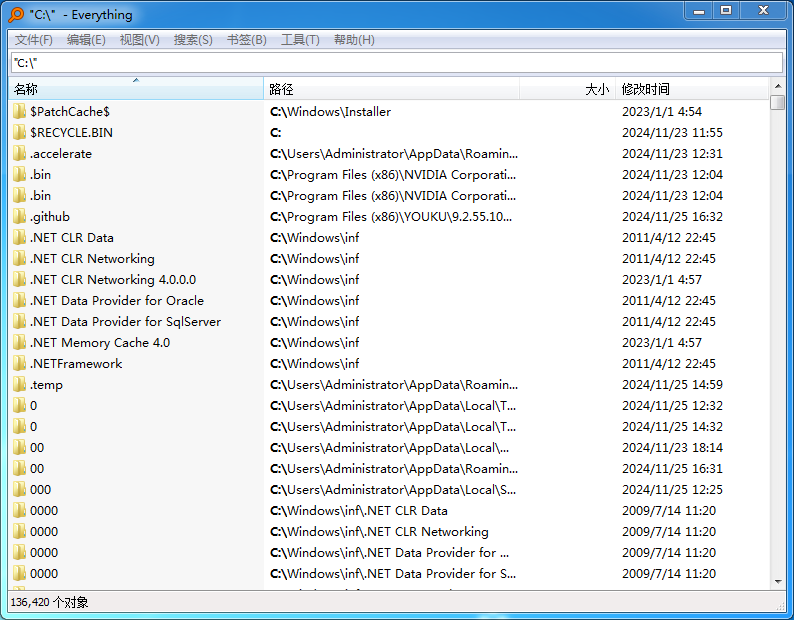Click the vertical scrollbar down arrow
This screenshot has height=620, width=794.
pos(778,581)
